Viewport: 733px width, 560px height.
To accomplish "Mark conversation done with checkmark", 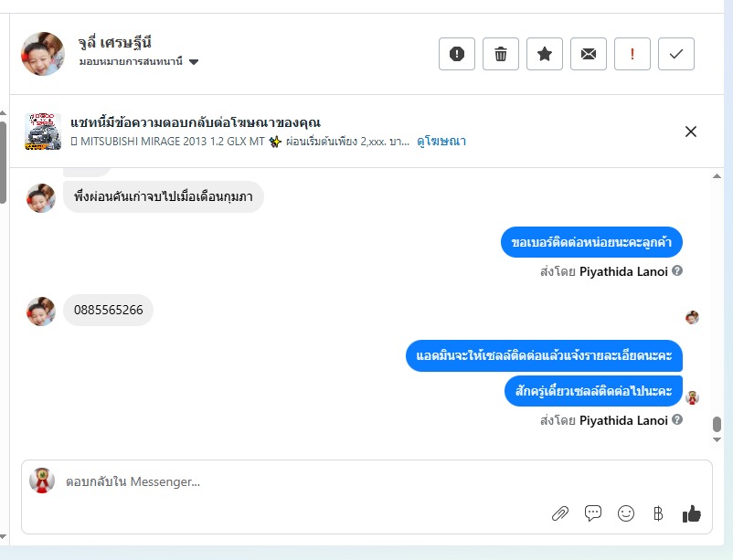I will (676, 54).
